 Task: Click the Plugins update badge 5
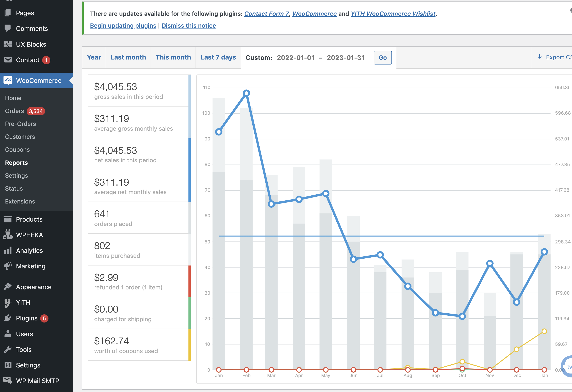pos(44,318)
